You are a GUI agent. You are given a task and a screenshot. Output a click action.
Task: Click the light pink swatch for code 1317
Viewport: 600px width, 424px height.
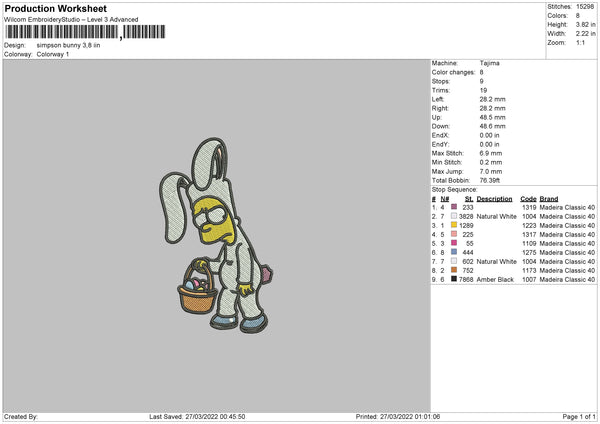tap(454, 234)
